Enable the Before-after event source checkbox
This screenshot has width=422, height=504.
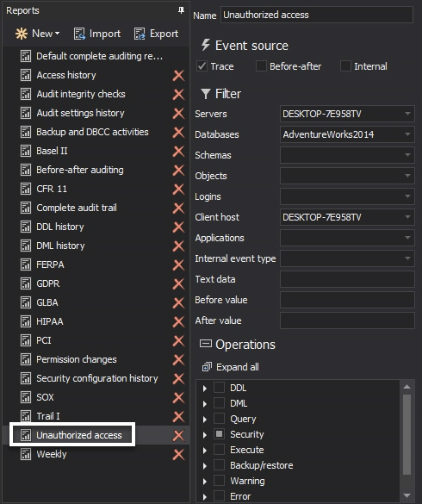pyautogui.click(x=261, y=66)
